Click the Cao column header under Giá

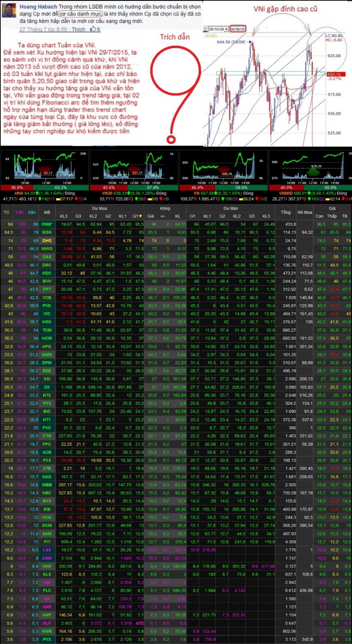[320, 216]
